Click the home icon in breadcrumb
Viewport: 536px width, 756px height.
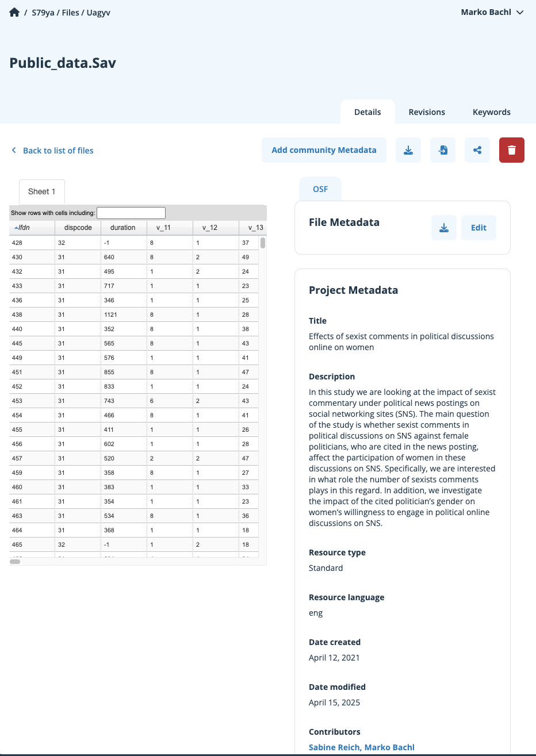[14, 12]
